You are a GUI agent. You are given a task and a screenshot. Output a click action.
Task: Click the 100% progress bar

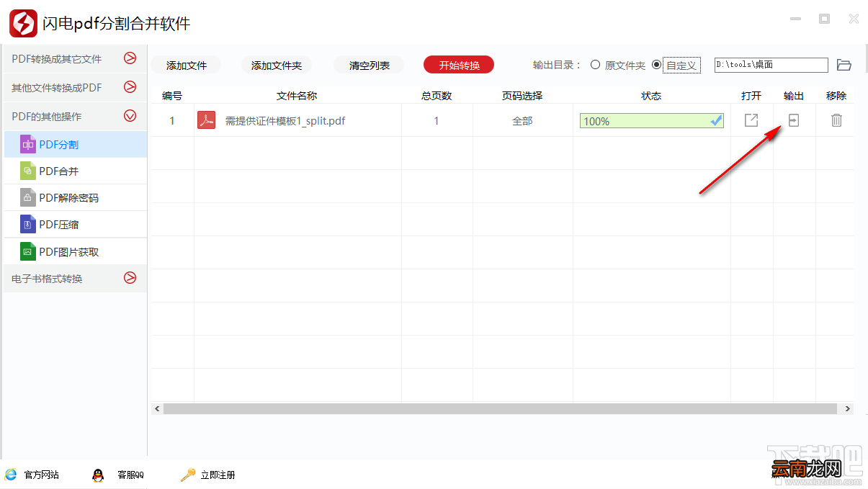(x=652, y=121)
